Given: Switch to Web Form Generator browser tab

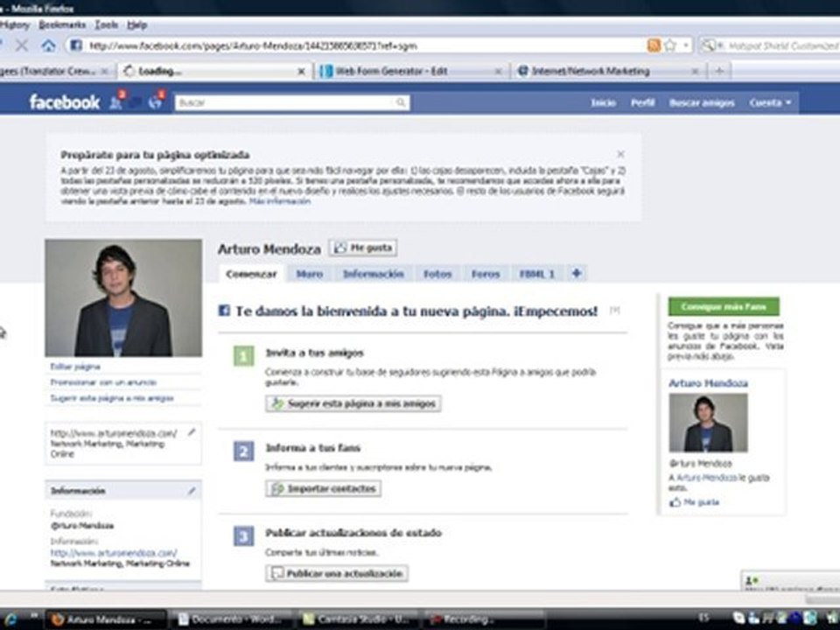Looking at the screenshot, I should 410,71.
